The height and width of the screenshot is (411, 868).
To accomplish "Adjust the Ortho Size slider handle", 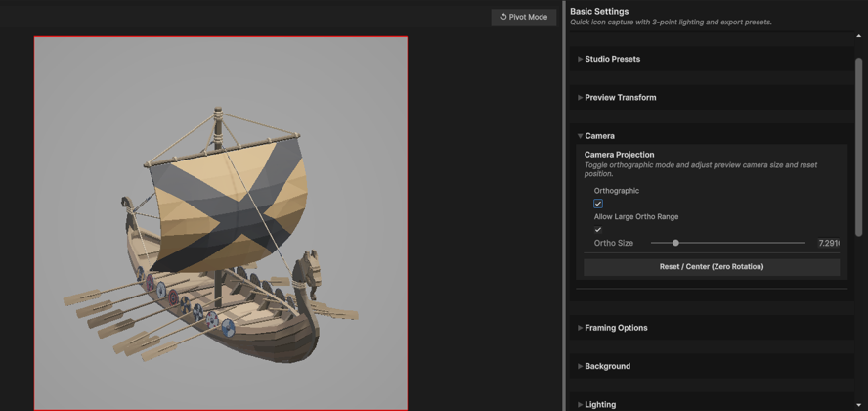I will [675, 243].
